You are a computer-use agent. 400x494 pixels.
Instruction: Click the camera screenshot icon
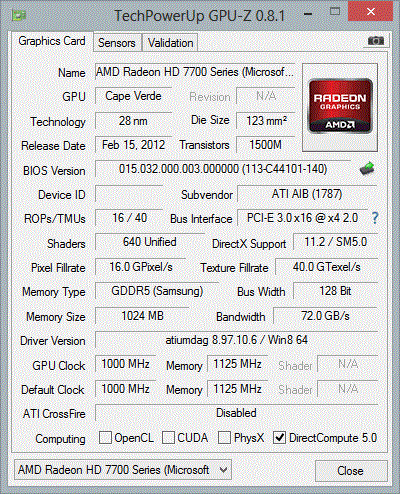point(376,41)
